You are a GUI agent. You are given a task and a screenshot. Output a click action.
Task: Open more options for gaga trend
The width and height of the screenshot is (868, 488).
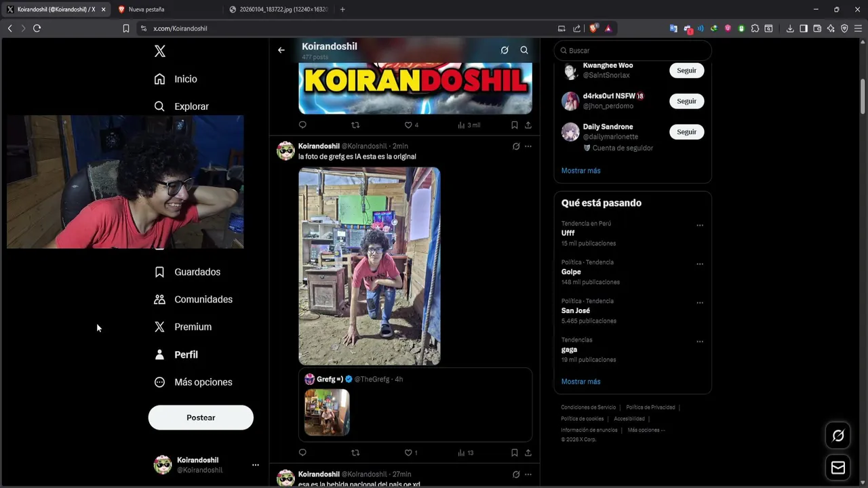700,342
